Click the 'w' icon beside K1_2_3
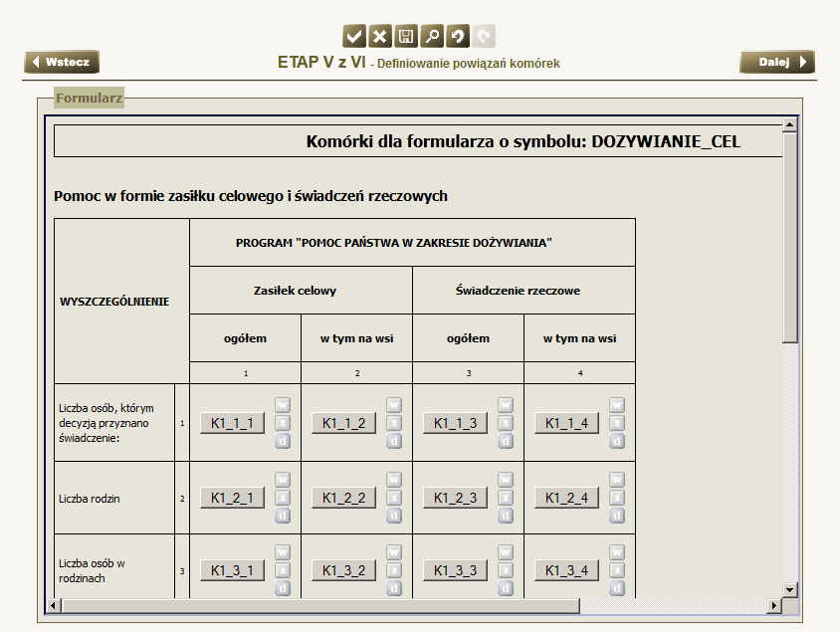The width and height of the screenshot is (840, 632). tap(506, 480)
